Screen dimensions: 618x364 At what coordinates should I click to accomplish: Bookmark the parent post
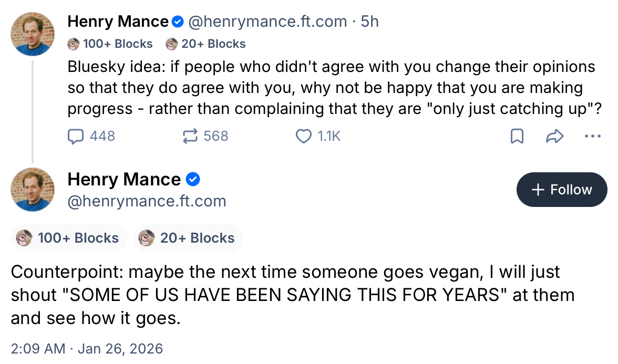tap(517, 137)
